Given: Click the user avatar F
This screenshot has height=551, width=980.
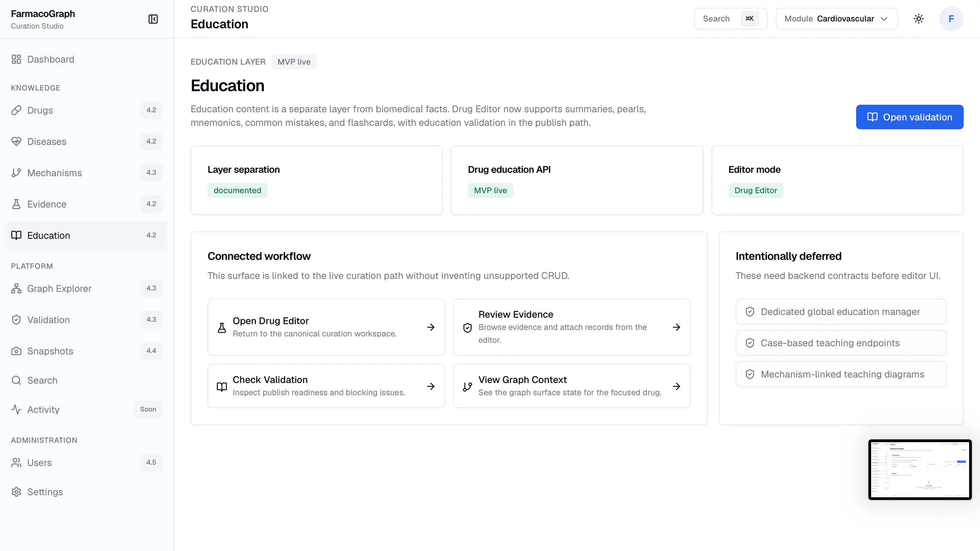Looking at the screenshot, I should (x=951, y=19).
